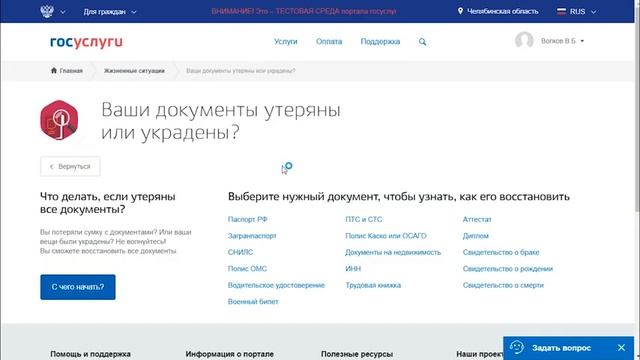The image size is (640, 360).
Task: Open 'Свидетельство о браке' link
Action: [x=501, y=252]
